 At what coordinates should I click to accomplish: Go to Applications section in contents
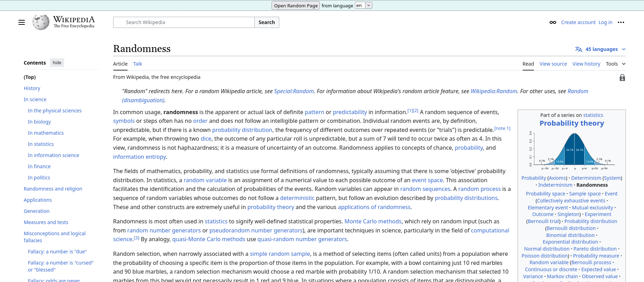click(38, 200)
